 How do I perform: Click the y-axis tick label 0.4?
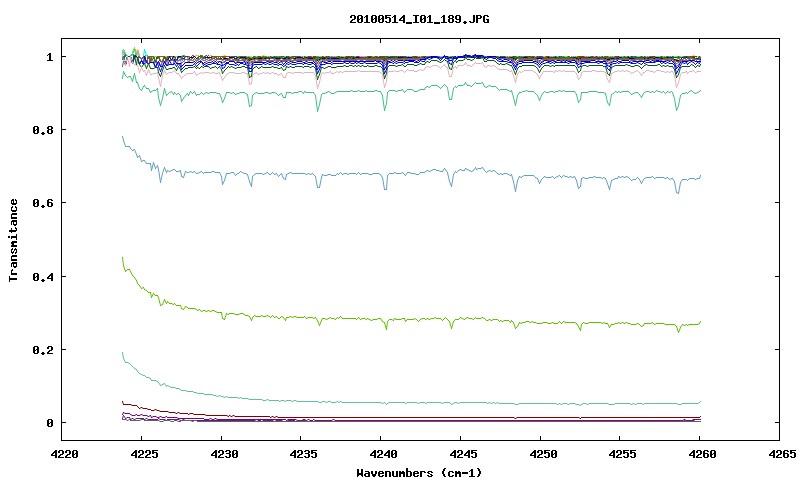(43, 276)
